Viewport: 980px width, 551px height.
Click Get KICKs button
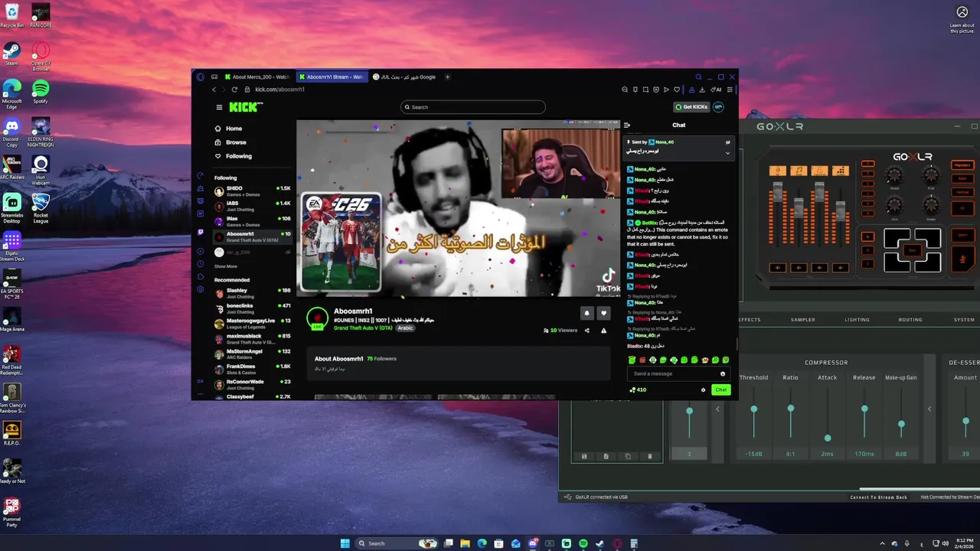click(691, 107)
